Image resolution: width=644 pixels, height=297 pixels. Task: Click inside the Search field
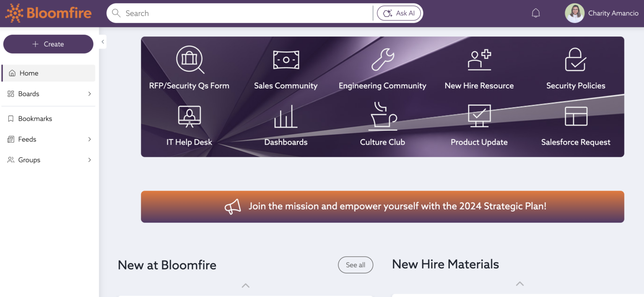pyautogui.click(x=239, y=13)
